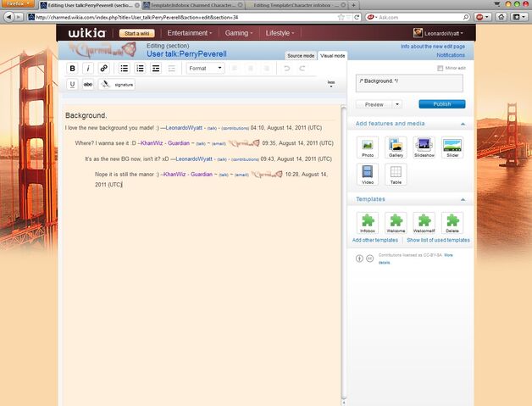Add a Video to the page
This screenshot has width=532, height=406.
368,174
